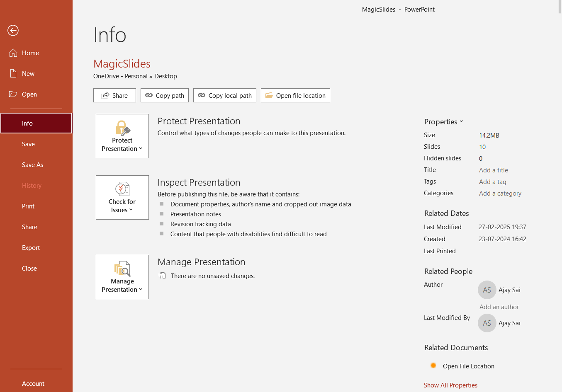Click the Revision tracking data bullet text
The image size is (562, 392).
point(201,224)
